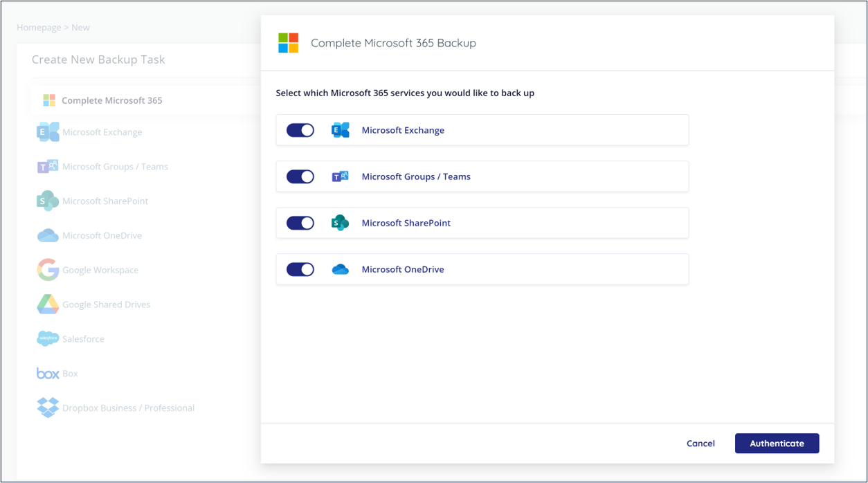Select Dropbox Business / Professional option
This screenshot has height=483, width=868.
pos(129,408)
